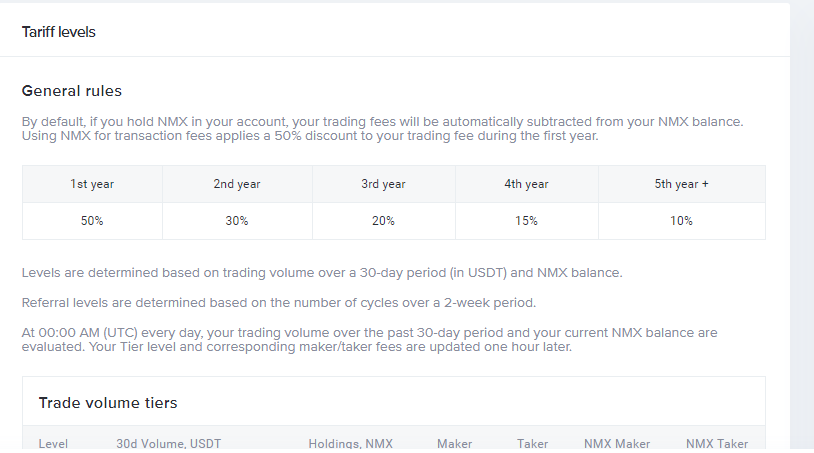The height and width of the screenshot is (453, 814).
Task: Click the paragraph starting 'By default, if you hold NMX'
Action: coord(383,129)
